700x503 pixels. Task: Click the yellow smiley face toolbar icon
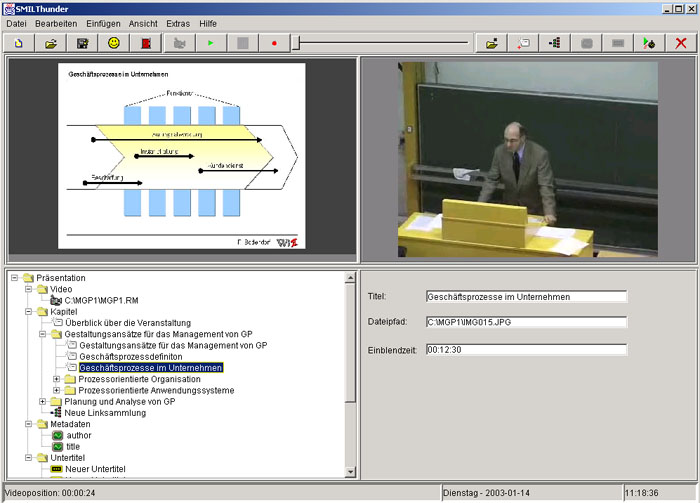114,43
